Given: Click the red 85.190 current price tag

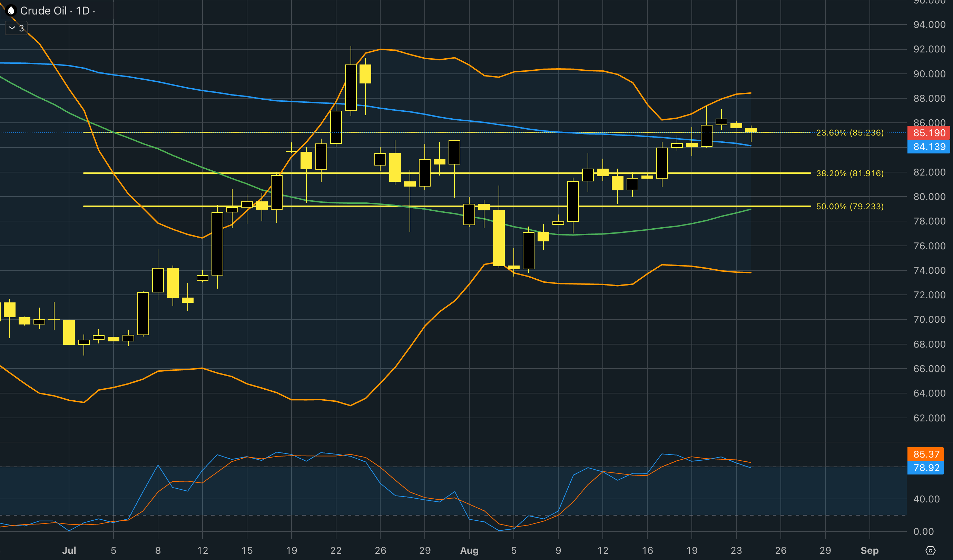Looking at the screenshot, I should (x=929, y=133).
